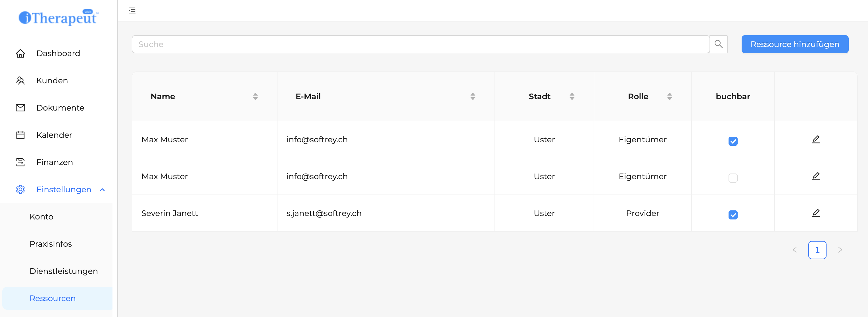The image size is (868, 317).
Task: Sort table by E-Mail column arrows
Action: click(472, 97)
